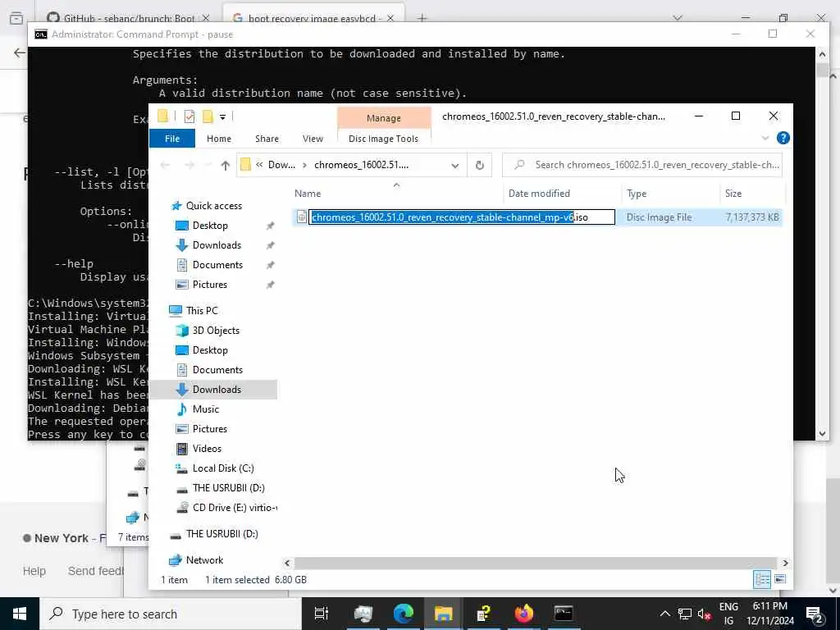Sort files by the Size column
The height and width of the screenshot is (630, 840).
tap(733, 194)
